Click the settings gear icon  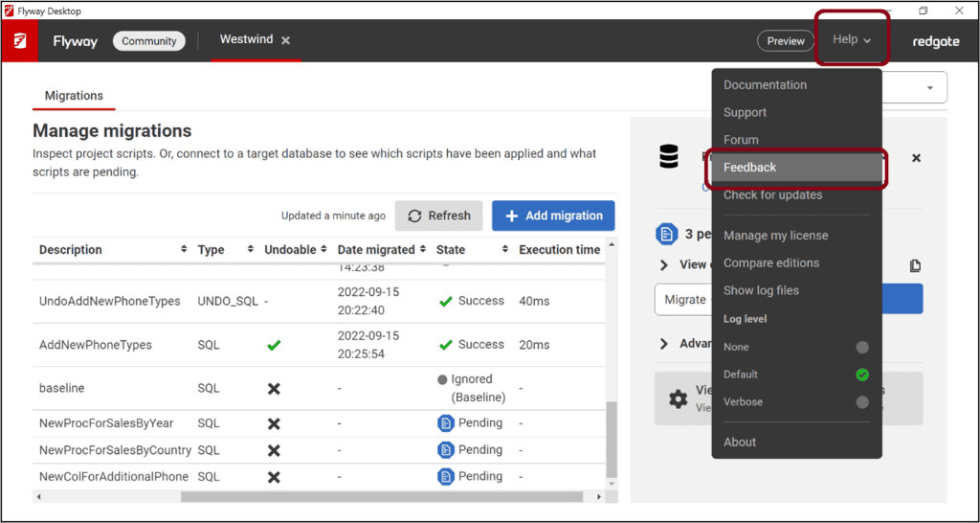pos(679,398)
